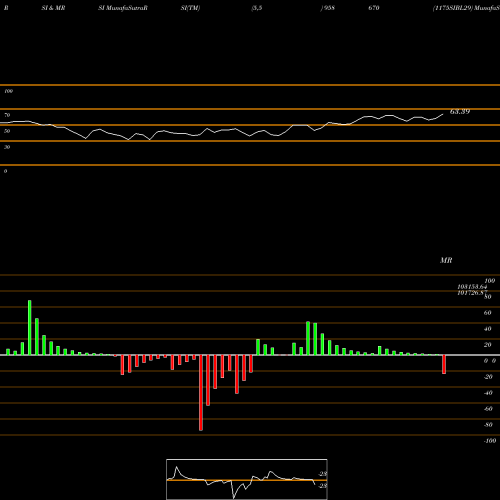Image resolution: width=500 pixels, height=500 pixels.
Task: Select the 103153.64 value label
Action: [472, 287]
